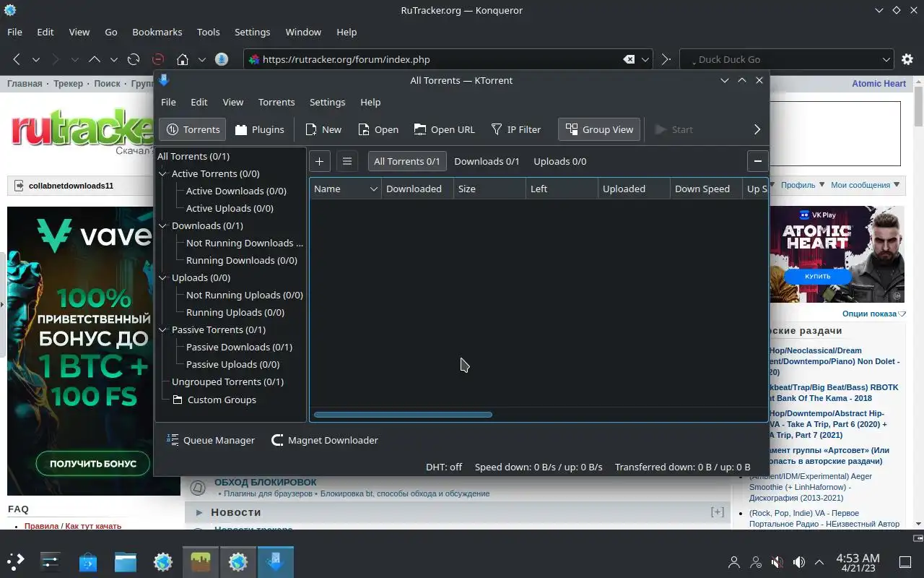Image resolution: width=924 pixels, height=578 pixels.
Task: Sort by the Downloaded column header
Action: [x=417, y=189]
